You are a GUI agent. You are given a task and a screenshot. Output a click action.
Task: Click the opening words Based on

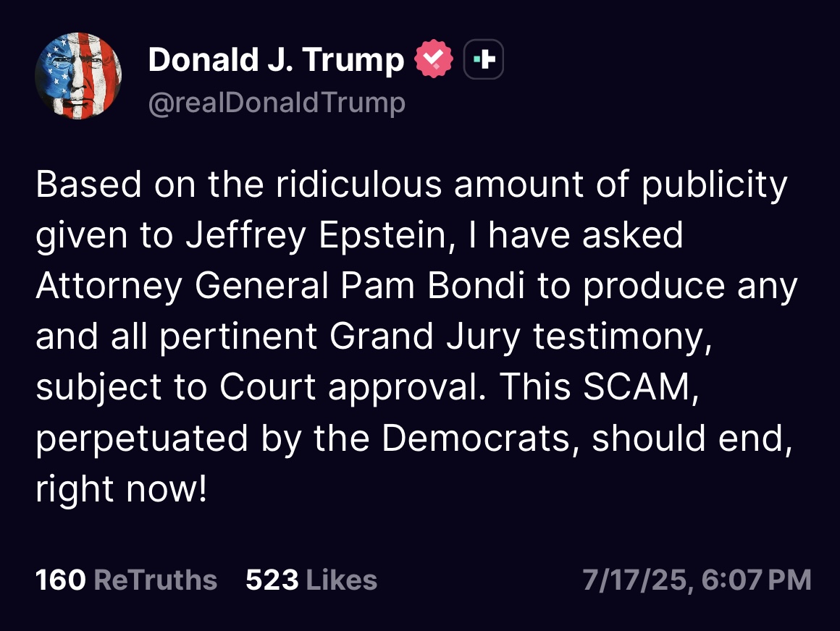116,184
